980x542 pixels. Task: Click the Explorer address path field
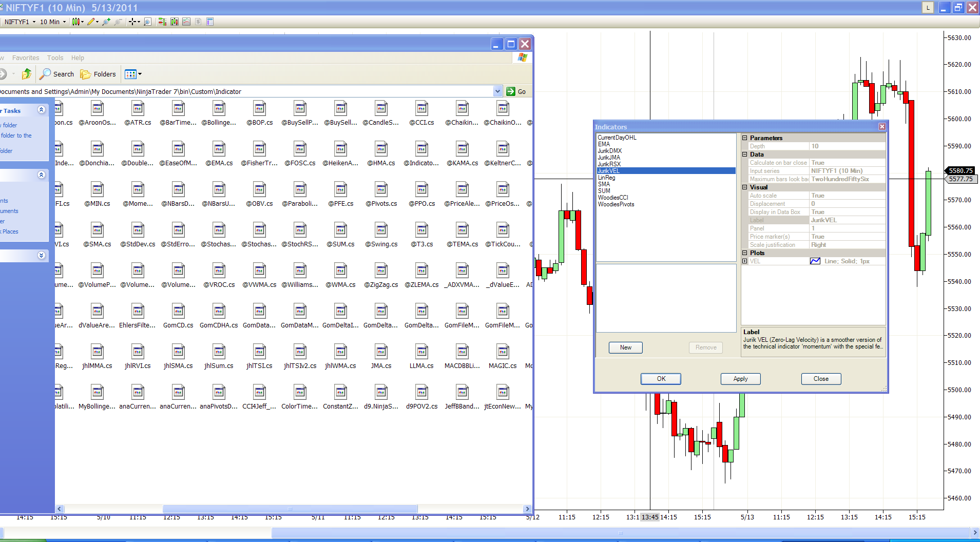[246, 91]
